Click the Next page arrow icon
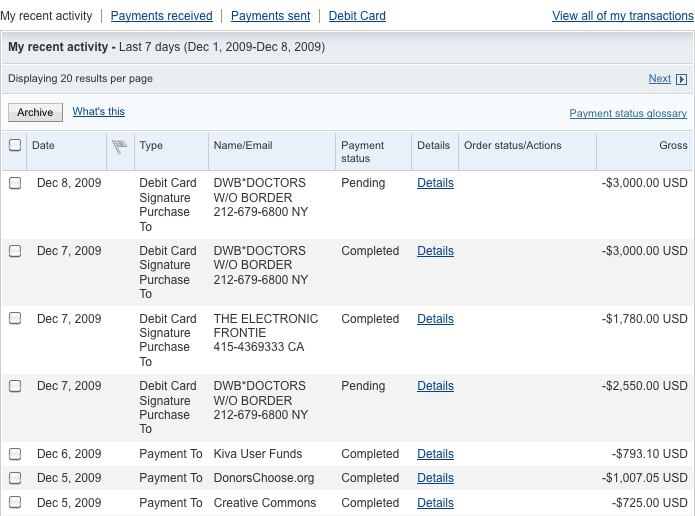This screenshot has height=516, width=695. point(681,79)
